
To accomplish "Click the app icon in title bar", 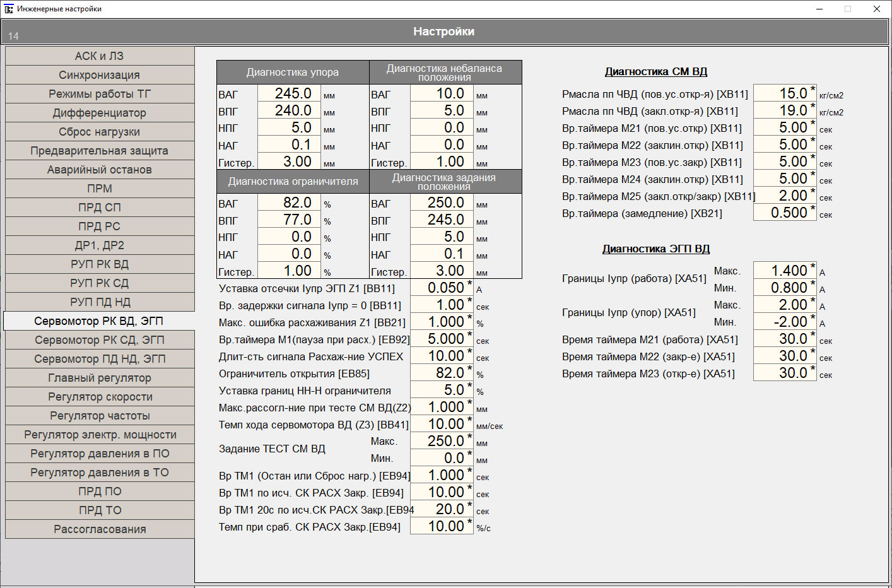I will coord(8,9).
